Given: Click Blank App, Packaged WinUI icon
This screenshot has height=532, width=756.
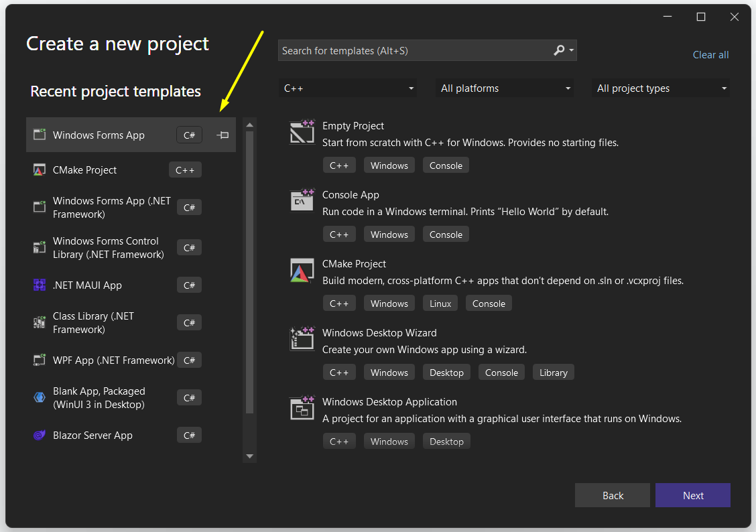Looking at the screenshot, I should 39,397.
